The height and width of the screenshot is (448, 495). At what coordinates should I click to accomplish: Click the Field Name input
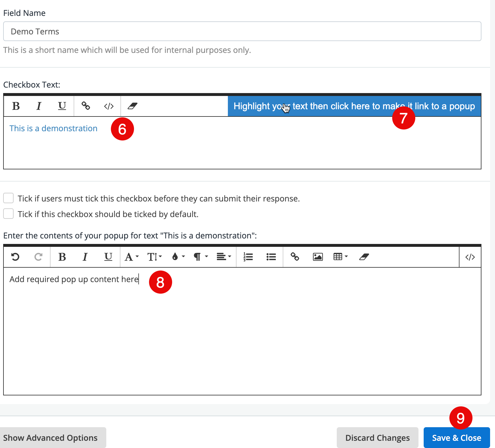pos(242,31)
